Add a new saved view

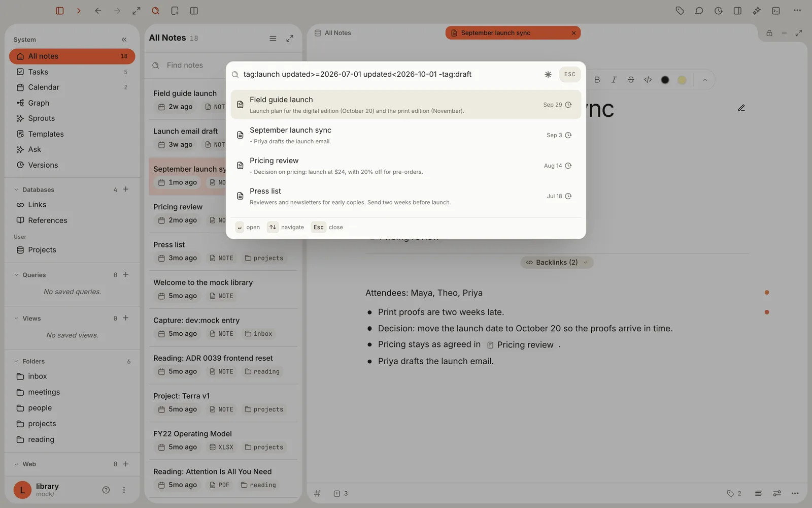126,318
